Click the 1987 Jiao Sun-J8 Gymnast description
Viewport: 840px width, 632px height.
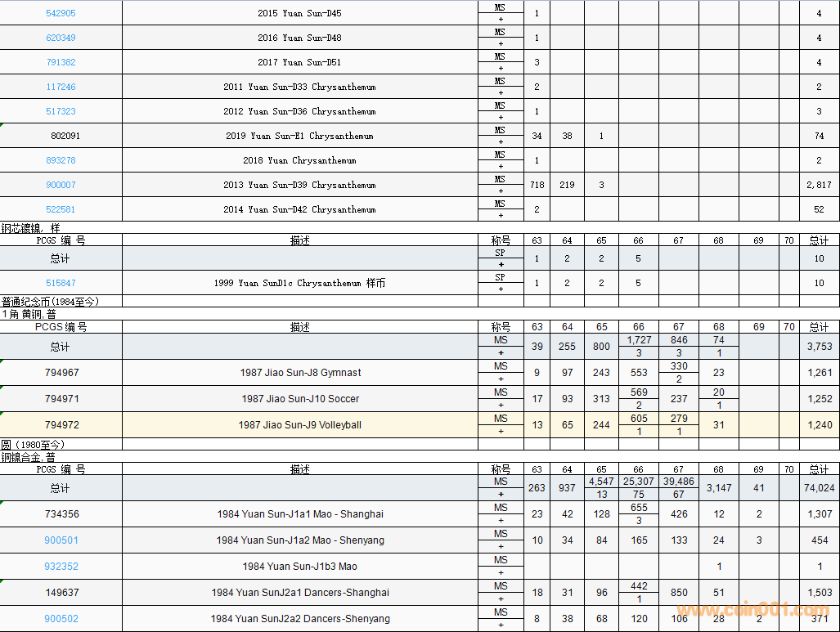coord(300,373)
